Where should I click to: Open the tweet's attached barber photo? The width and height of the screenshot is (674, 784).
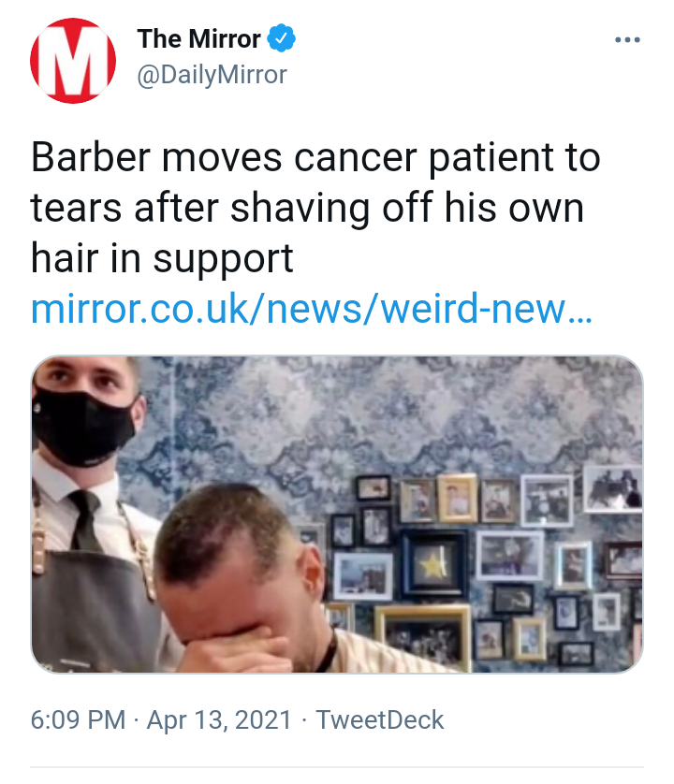337,514
